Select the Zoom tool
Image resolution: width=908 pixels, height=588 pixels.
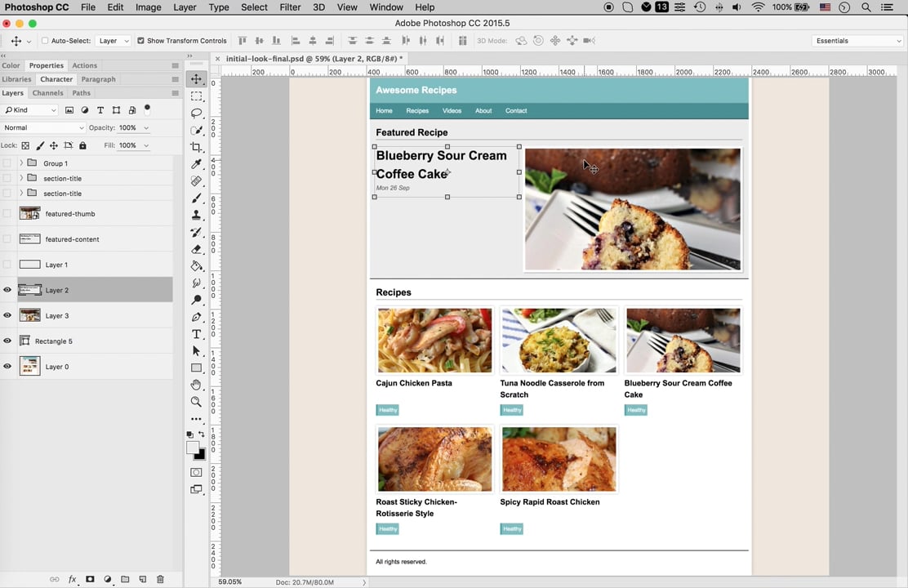pos(196,402)
